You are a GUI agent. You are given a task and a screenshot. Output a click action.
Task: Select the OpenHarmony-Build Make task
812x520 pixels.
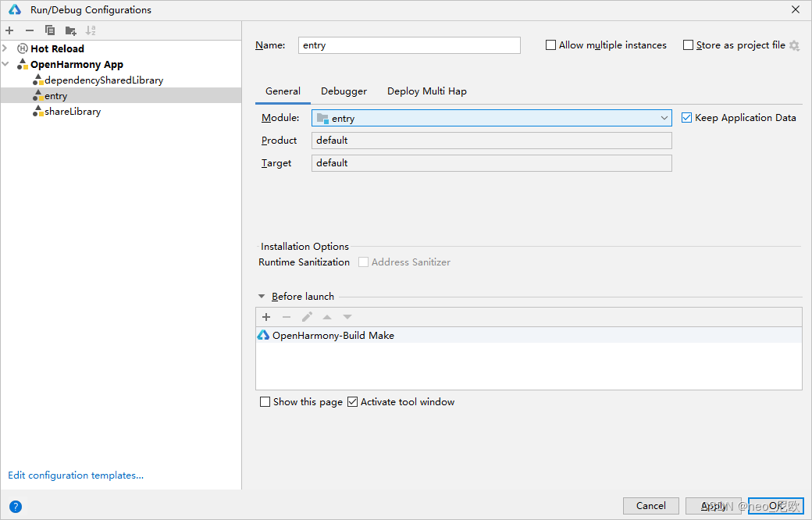529,335
